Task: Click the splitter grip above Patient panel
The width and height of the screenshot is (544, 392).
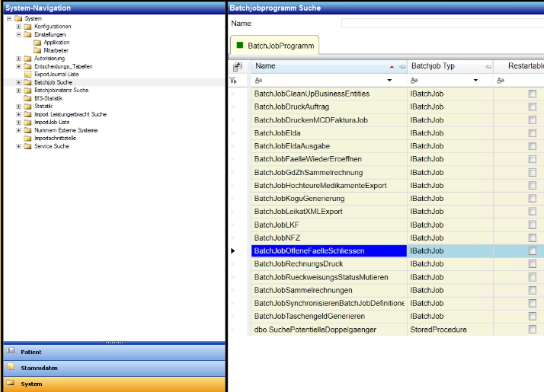Action: click(x=114, y=342)
